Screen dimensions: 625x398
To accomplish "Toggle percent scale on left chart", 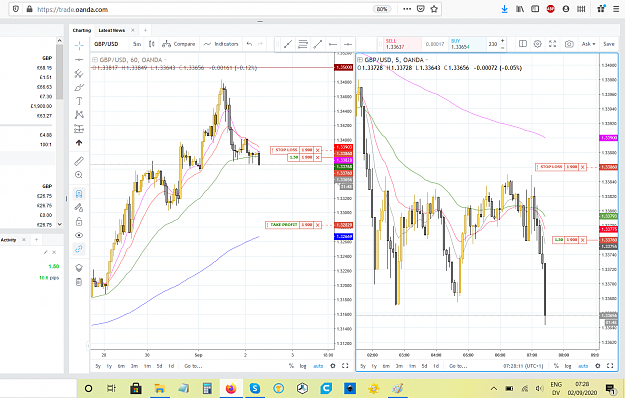I will click(x=291, y=366).
